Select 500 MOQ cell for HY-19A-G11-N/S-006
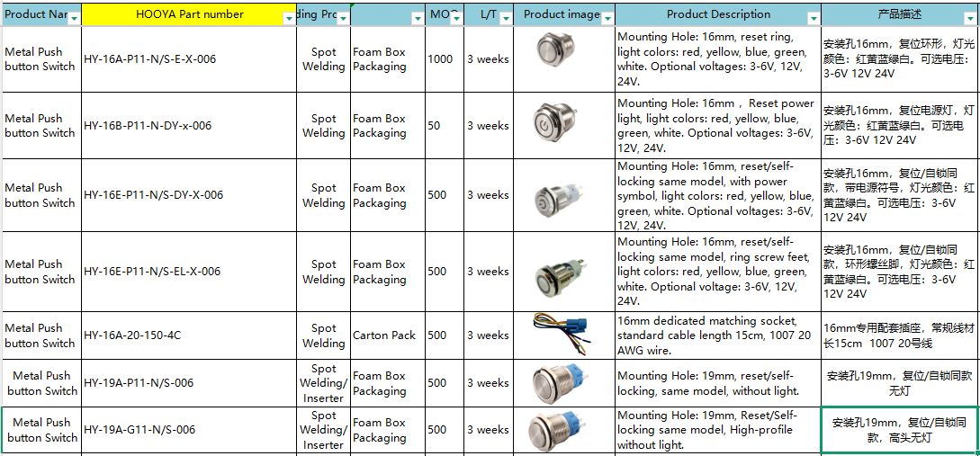 pyautogui.click(x=445, y=430)
